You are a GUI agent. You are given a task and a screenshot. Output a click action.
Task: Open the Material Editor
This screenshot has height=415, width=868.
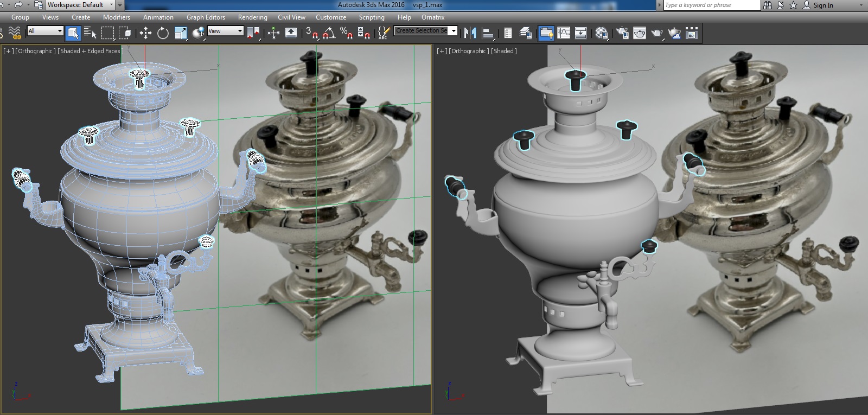point(601,33)
